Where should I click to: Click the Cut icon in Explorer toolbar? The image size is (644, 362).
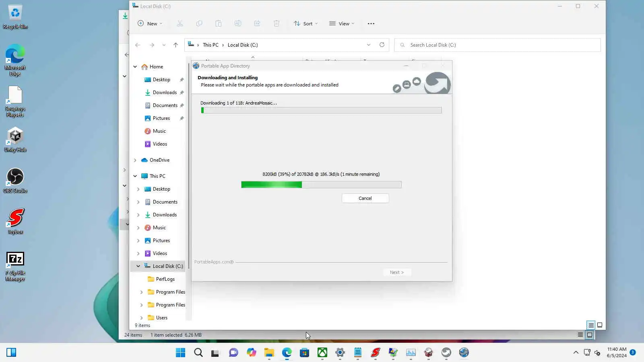[180, 23]
